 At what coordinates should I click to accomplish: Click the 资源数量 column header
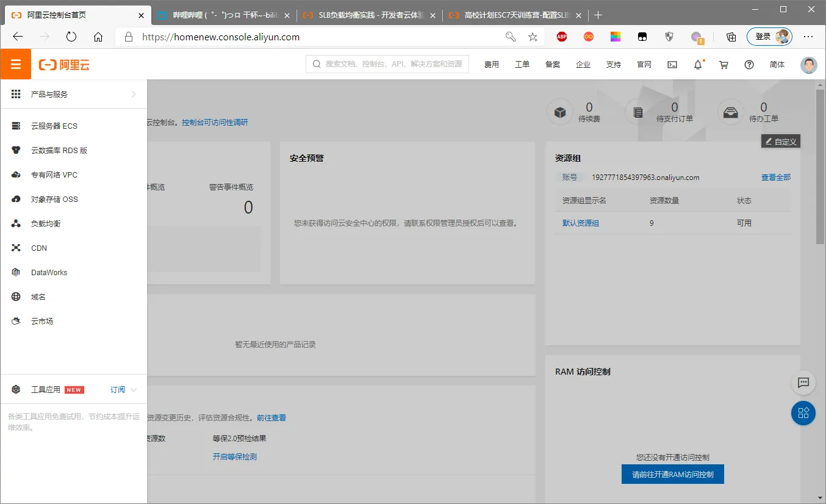[x=664, y=200]
